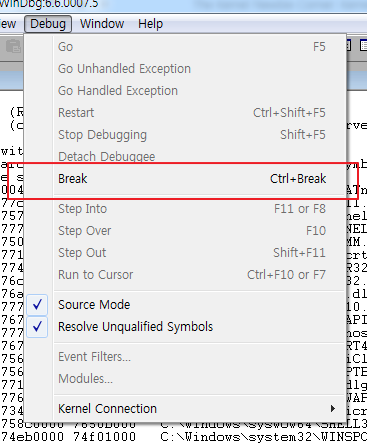Click the Kernel Connection submenu arrow
Image resolution: width=367 pixels, height=443 pixels.
click(332, 409)
